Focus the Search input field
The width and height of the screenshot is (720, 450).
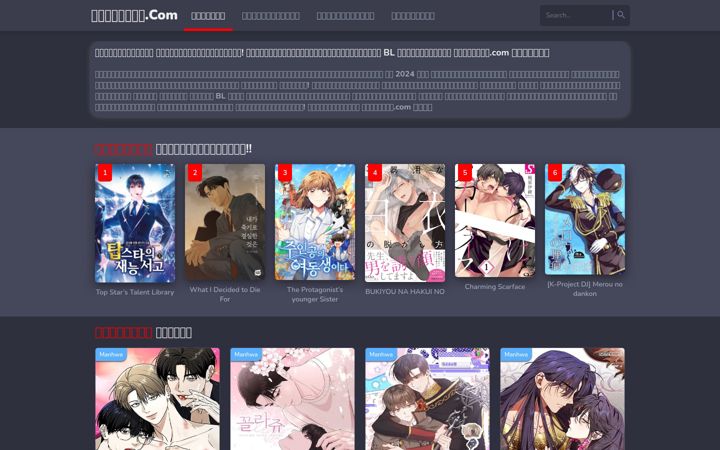576,15
